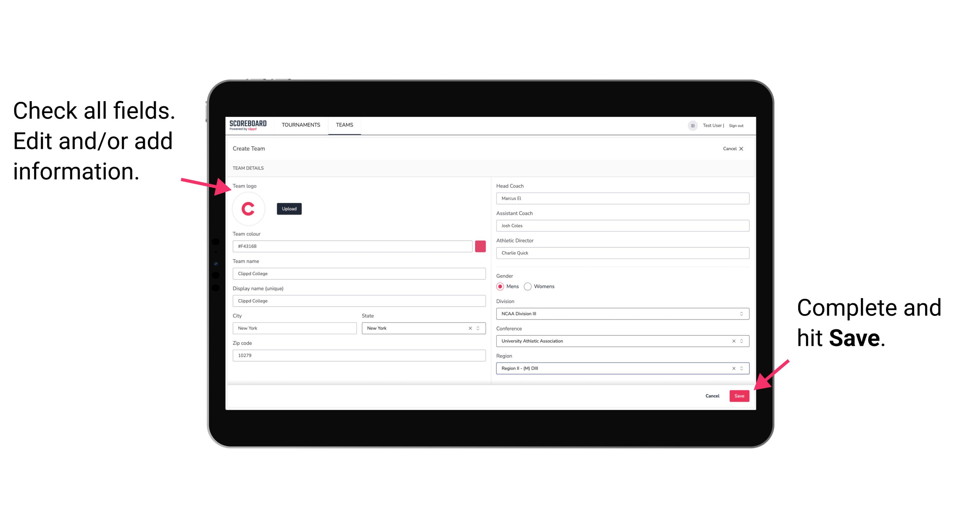Screen dimensions: 980x527
Task: Click the Team name input field
Action: click(359, 273)
